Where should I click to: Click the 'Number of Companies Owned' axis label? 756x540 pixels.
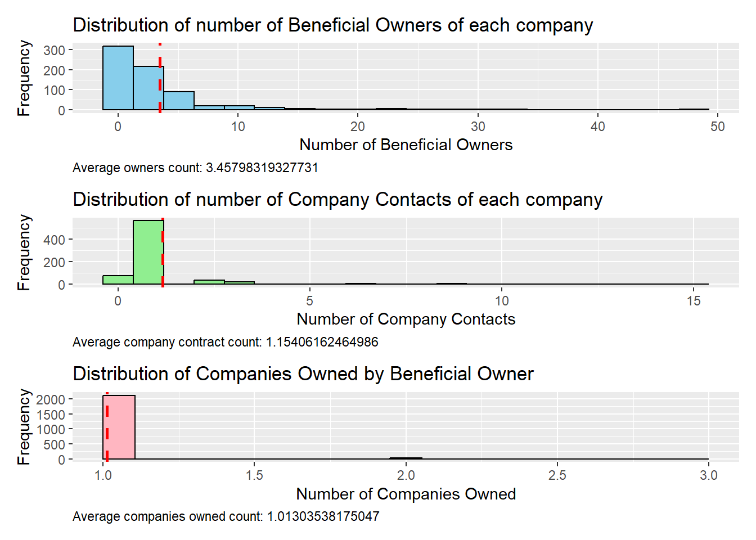tap(406, 494)
